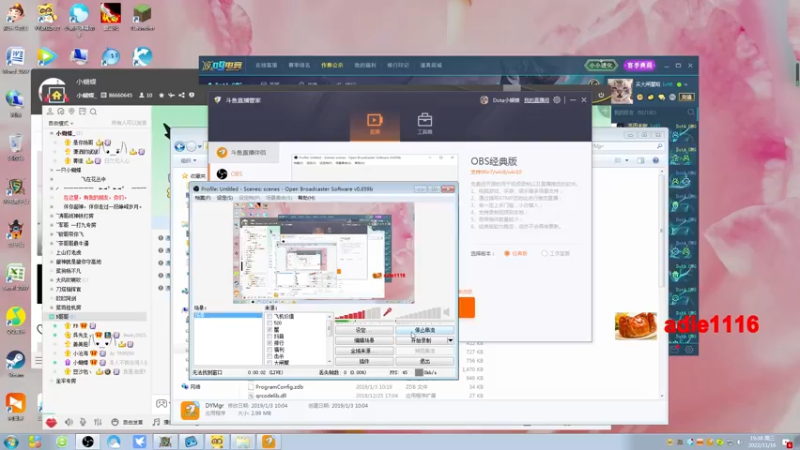Screen dimensions: 800x450
Task: Click the Explorer back arrow button
Action: pos(180,147)
